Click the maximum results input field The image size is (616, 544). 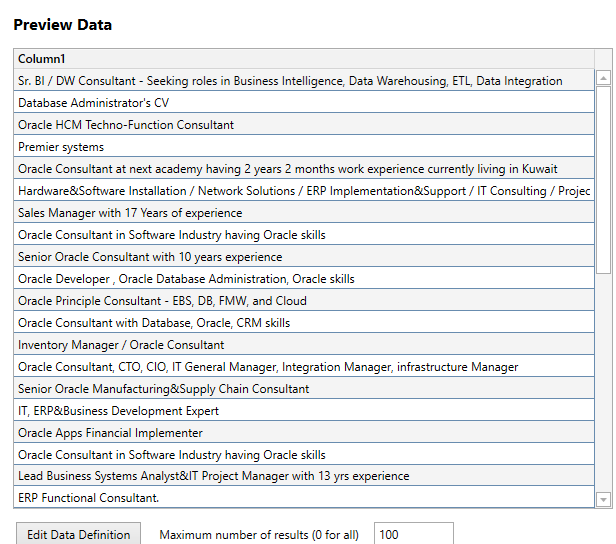tap(414, 534)
